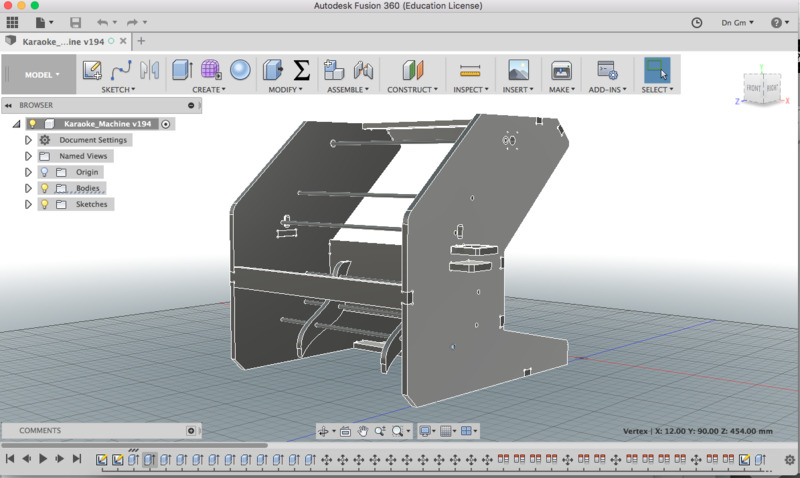Toggle visibility bulb for Origin folder
The height and width of the screenshot is (478, 800).
pos(44,172)
